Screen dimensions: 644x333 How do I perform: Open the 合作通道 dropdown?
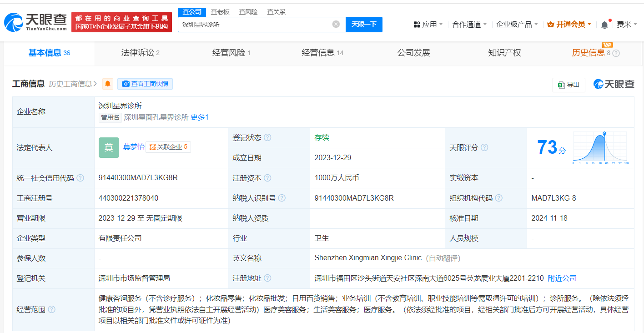(469, 25)
